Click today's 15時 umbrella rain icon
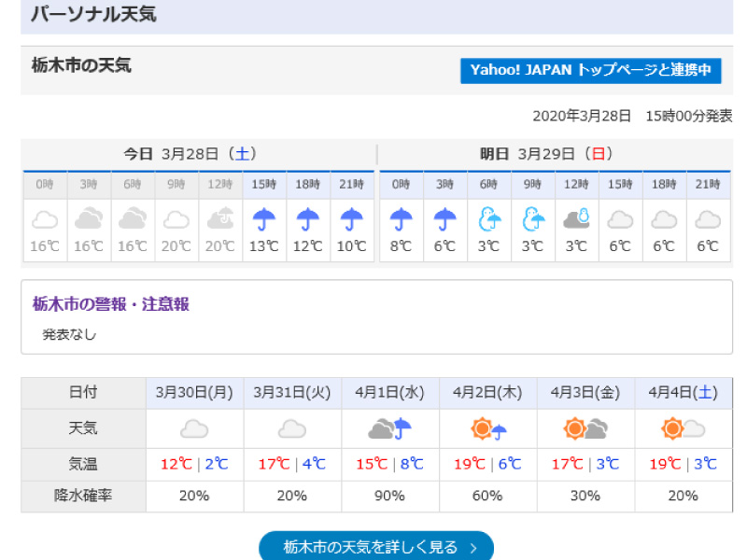747x560 pixels. pyautogui.click(x=264, y=219)
